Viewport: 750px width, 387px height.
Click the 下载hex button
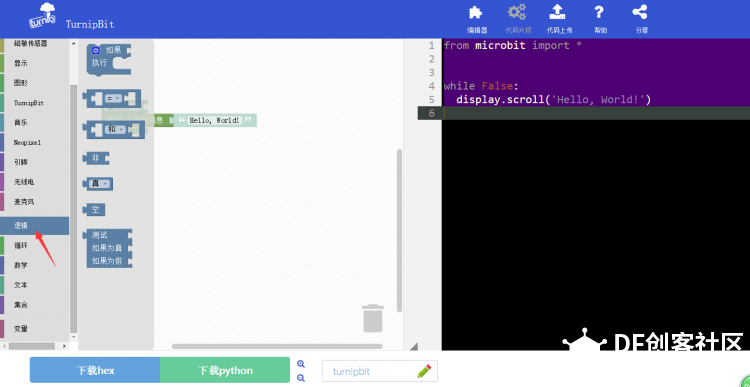coord(95,370)
